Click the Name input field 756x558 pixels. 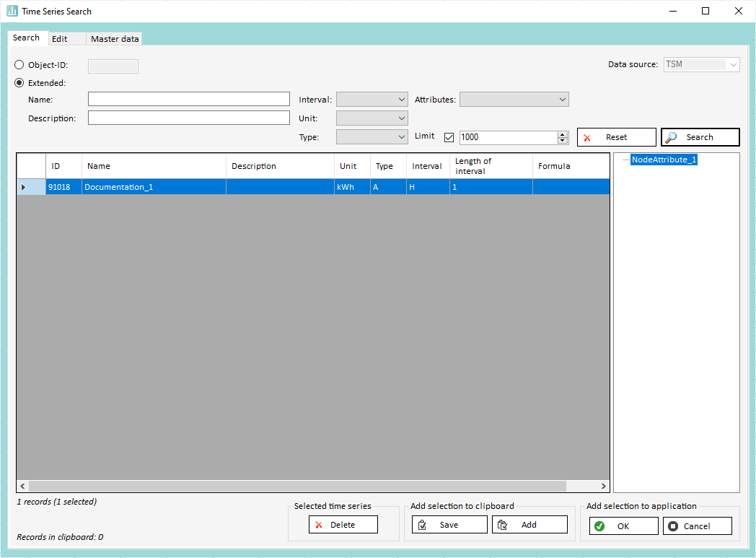pyautogui.click(x=189, y=100)
